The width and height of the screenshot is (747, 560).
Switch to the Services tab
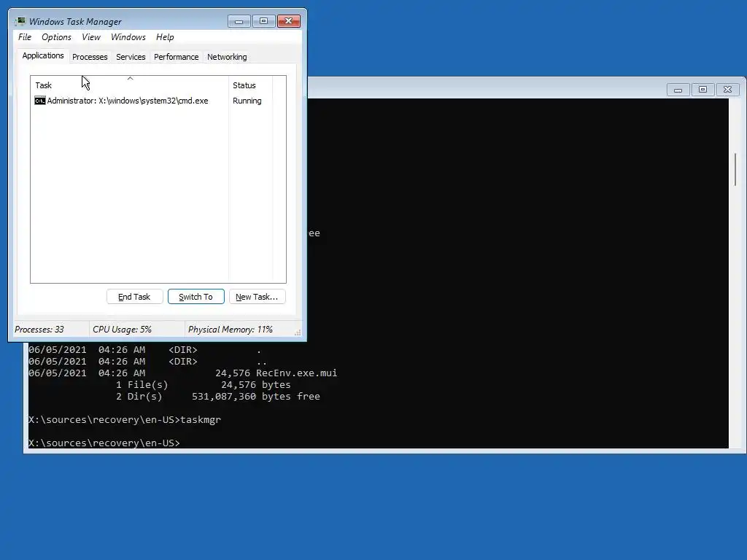pos(131,57)
